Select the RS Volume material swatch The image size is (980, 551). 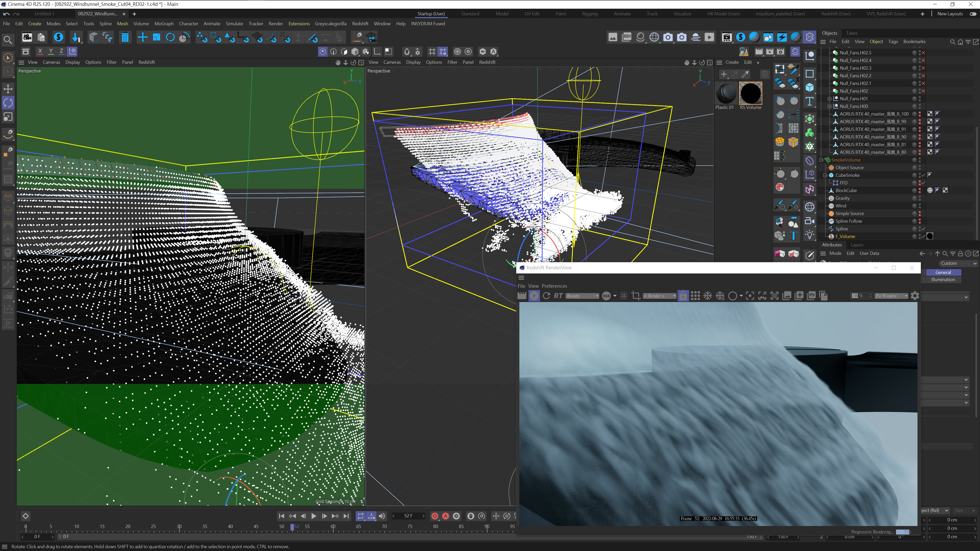(x=750, y=94)
